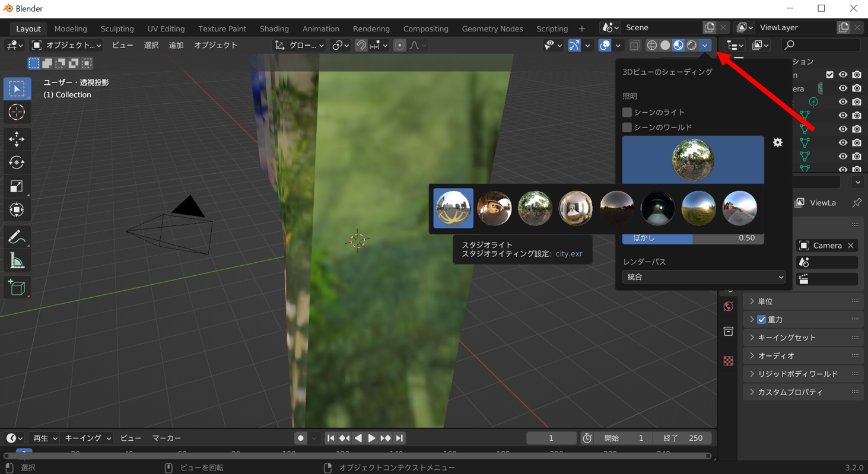
Task: Adjust the ぼかし blur slider
Action: (693, 238)
